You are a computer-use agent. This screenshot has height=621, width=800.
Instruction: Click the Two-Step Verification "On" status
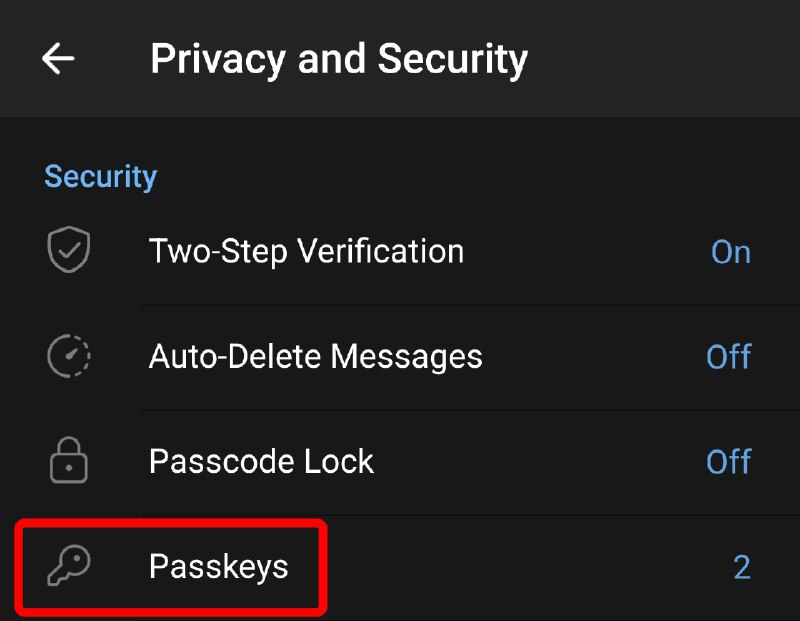coord(730,252)
